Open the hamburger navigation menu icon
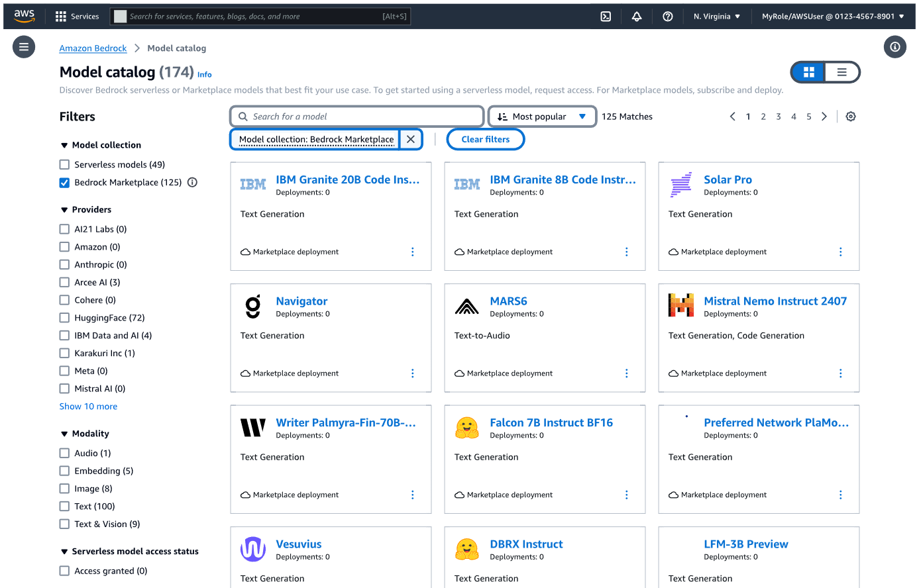919x588 pixels. coord(24,46)
